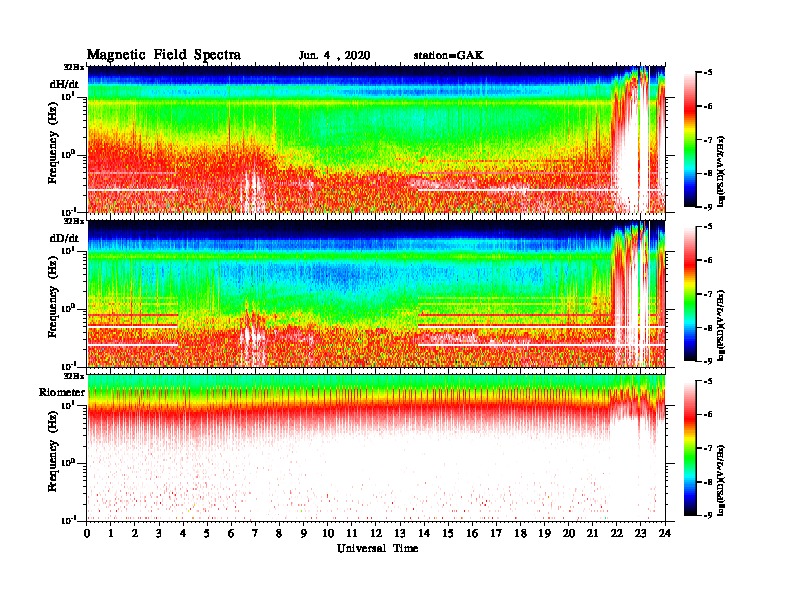The height and width of the screenshot is (612, 792).
Task: Click the dD/dt spectrogram plot
Action: click(376, 293)
